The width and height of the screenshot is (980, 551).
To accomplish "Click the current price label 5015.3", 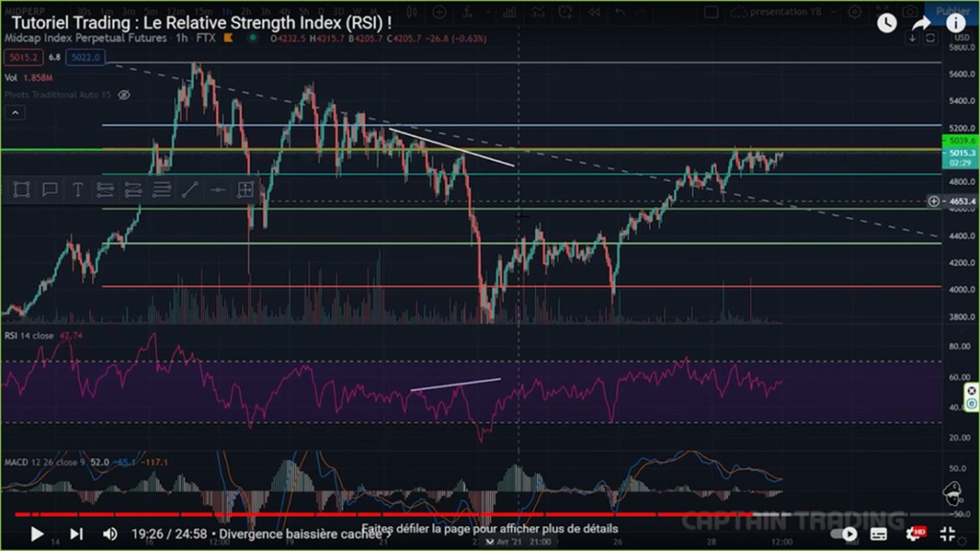I will tap(961, 158).
